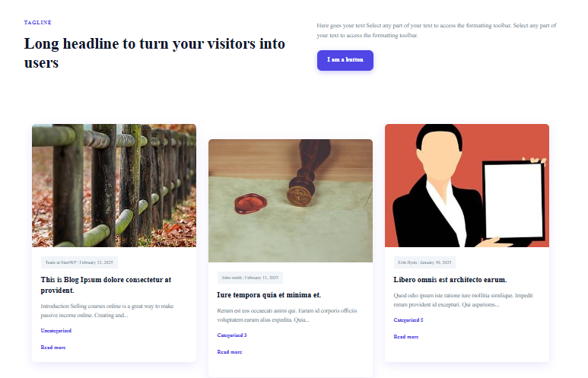Open "Libero omnis est architecto earum." title

tap(450, 280)
